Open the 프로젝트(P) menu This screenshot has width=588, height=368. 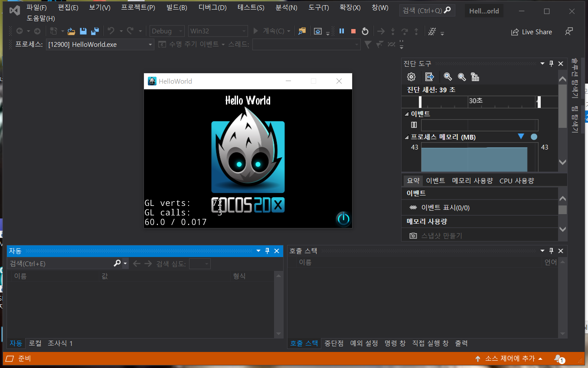pos(138,7)
